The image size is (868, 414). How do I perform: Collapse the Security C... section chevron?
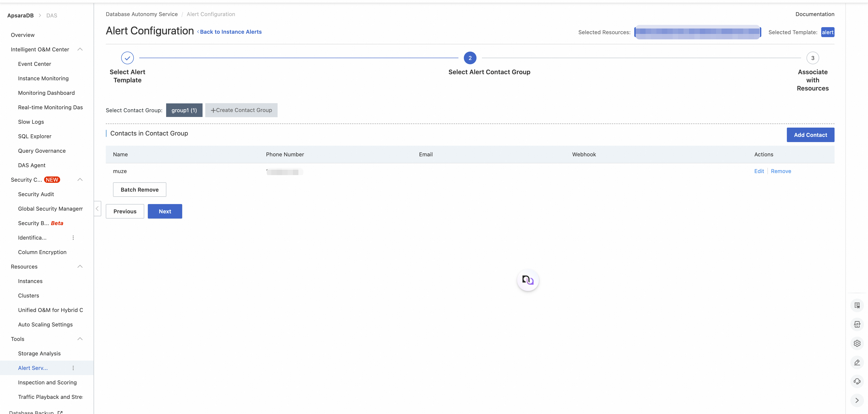pyautogui.click(x=80, y=180)
